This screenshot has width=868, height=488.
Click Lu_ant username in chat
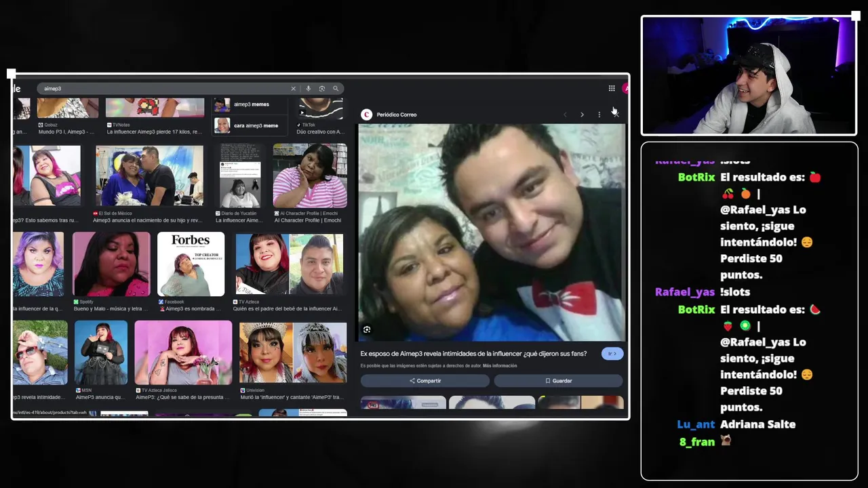(x=696, y=424)
